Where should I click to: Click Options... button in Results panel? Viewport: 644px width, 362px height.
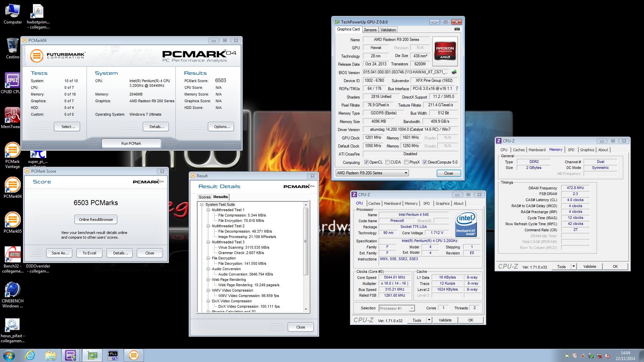(221, 127)
